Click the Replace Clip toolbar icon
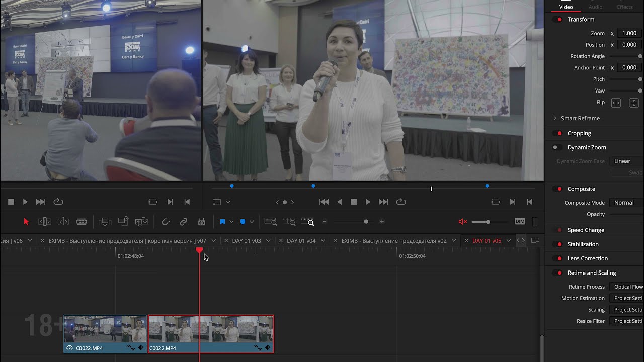Screen dimensions: 644x362 pos(142,222)
